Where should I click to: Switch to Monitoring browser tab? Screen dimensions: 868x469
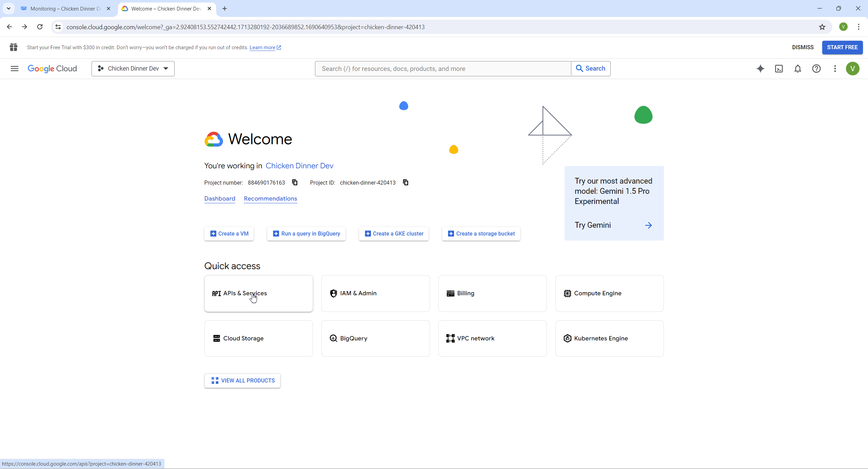click(x=65, y=8)
